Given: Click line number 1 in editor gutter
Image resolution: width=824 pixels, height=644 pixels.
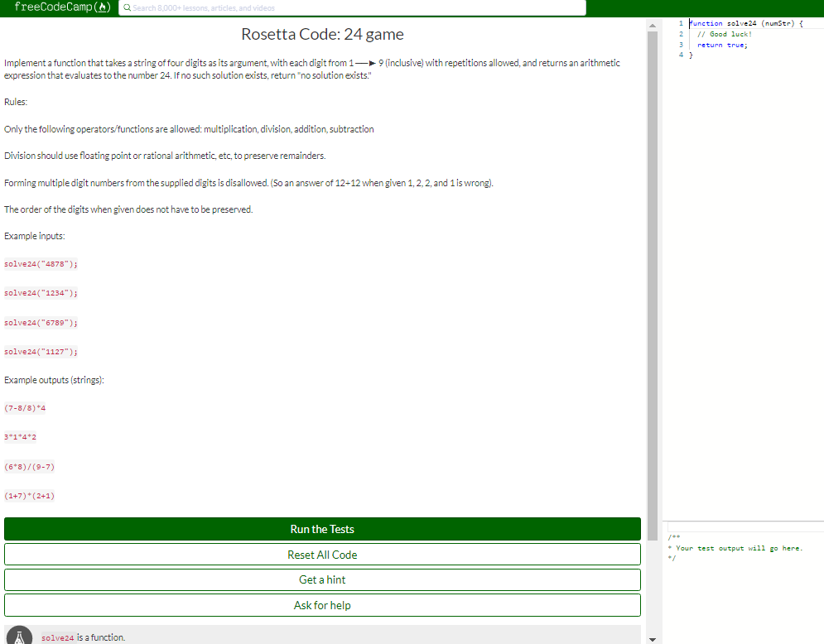Looking at the screenshot, I should pyautogui.click(x=681, y=23).
